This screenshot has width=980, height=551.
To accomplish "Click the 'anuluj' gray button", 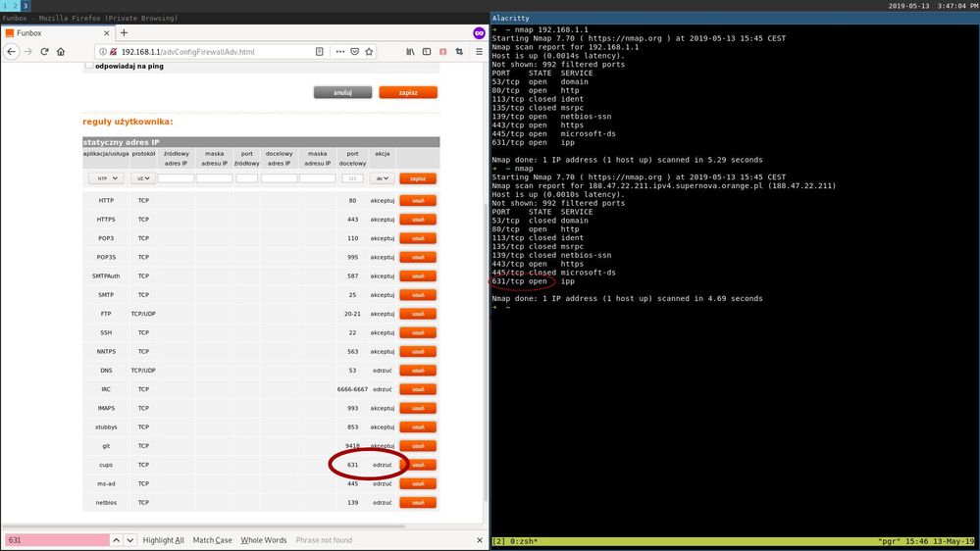I will point(342,92).
